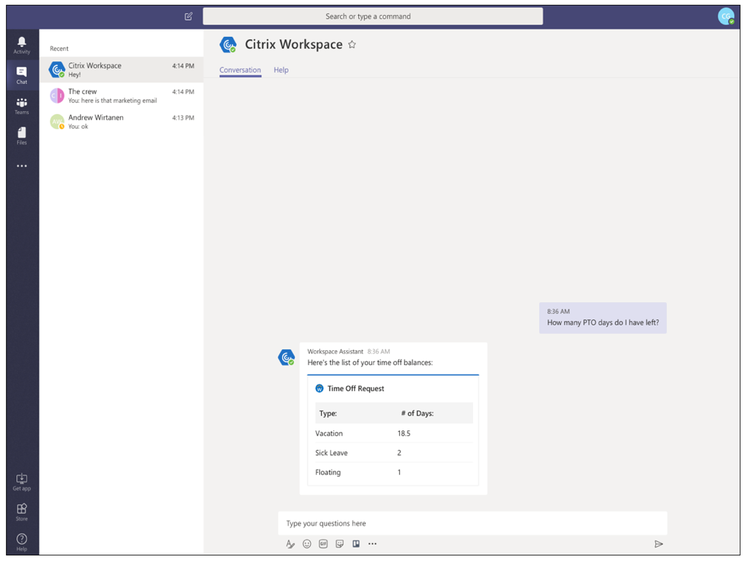Open the text Format icon below compose box
The height and width of the screenshot is (565, 750).
click(290, 544)
